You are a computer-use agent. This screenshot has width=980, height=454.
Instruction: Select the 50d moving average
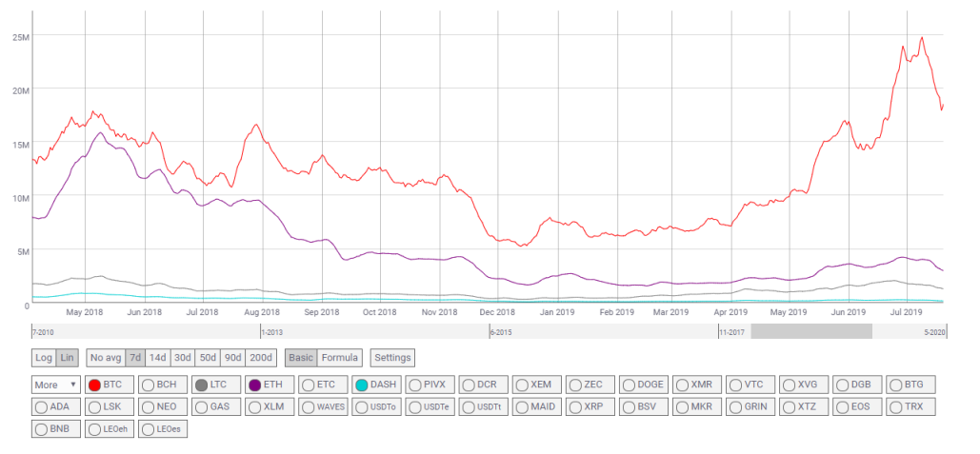coord(208,358)
